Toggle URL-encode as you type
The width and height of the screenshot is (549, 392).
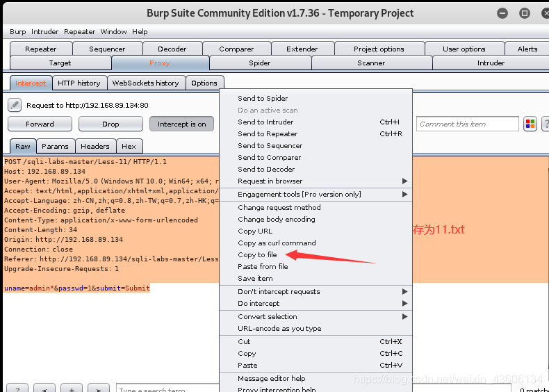[316, 329]
